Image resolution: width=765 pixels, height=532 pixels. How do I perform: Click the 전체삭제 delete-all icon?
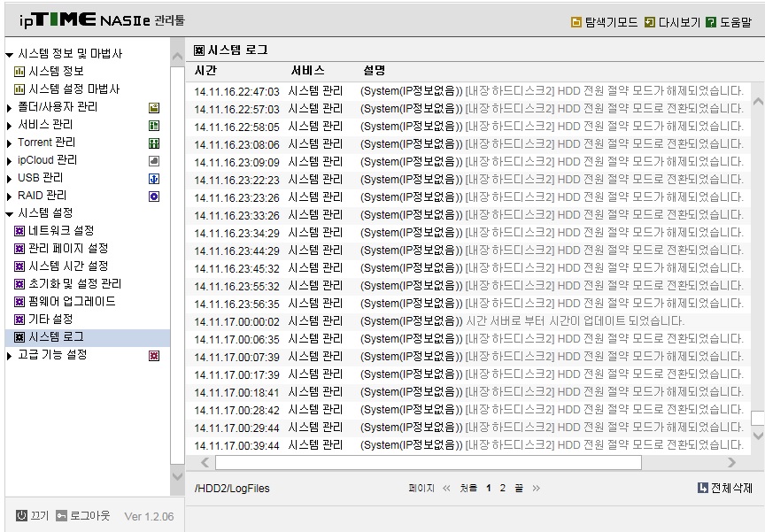pos(702,488)
